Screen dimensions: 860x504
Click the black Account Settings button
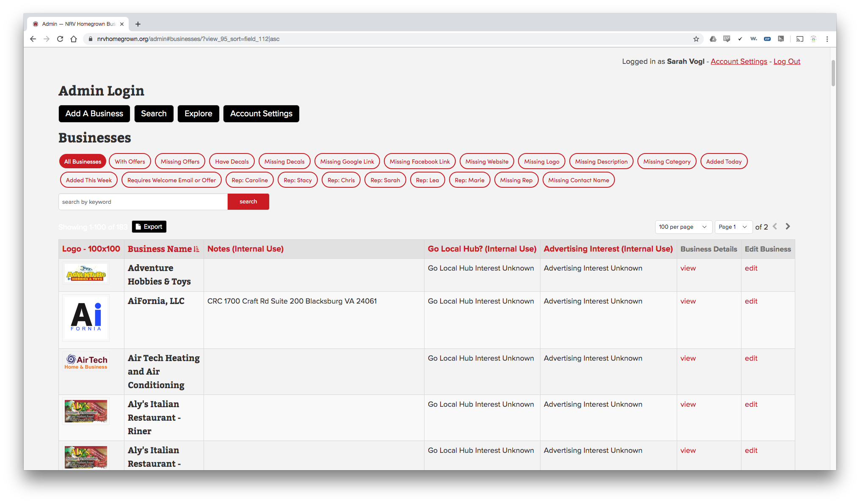pos(262,114)
